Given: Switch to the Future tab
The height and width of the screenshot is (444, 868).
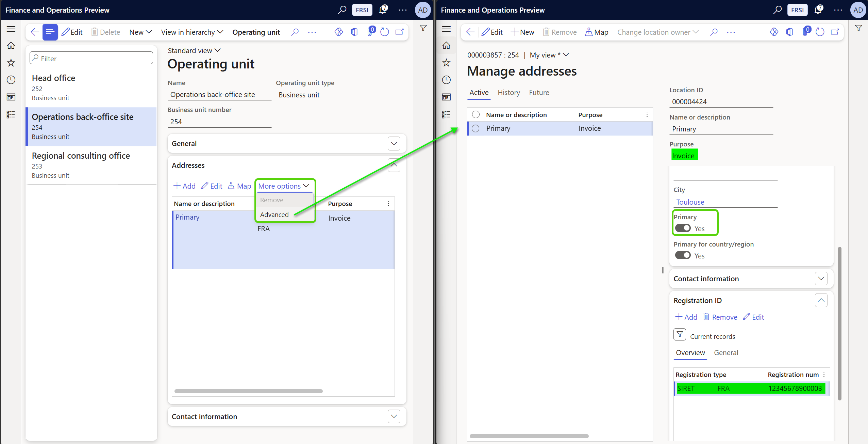Looking at the screenshot, I should (539, 93).
